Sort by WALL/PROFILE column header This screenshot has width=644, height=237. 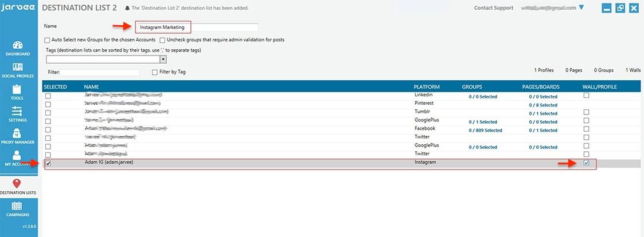tap(600, 87)
